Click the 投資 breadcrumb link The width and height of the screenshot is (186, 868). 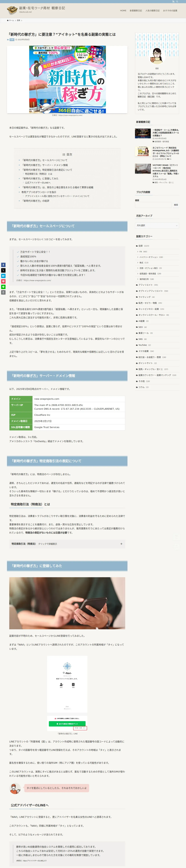pos(19,21)
